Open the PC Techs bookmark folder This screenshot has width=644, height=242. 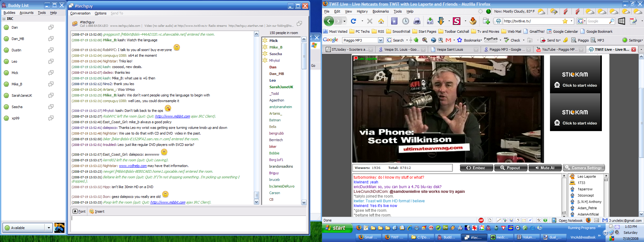tap(359, 32)
